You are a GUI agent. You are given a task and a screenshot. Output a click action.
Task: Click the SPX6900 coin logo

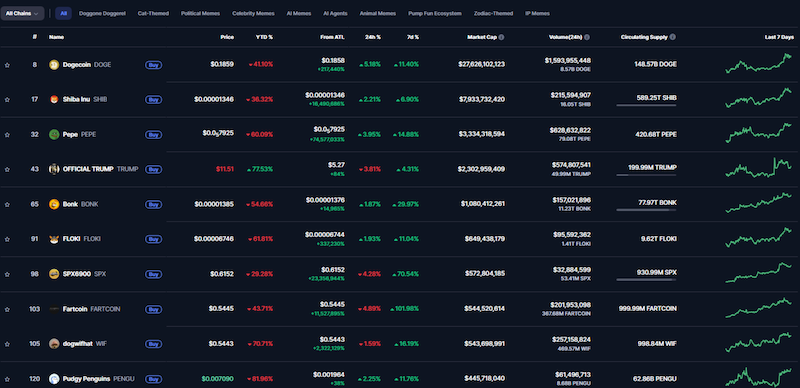[x=54, y=274]
